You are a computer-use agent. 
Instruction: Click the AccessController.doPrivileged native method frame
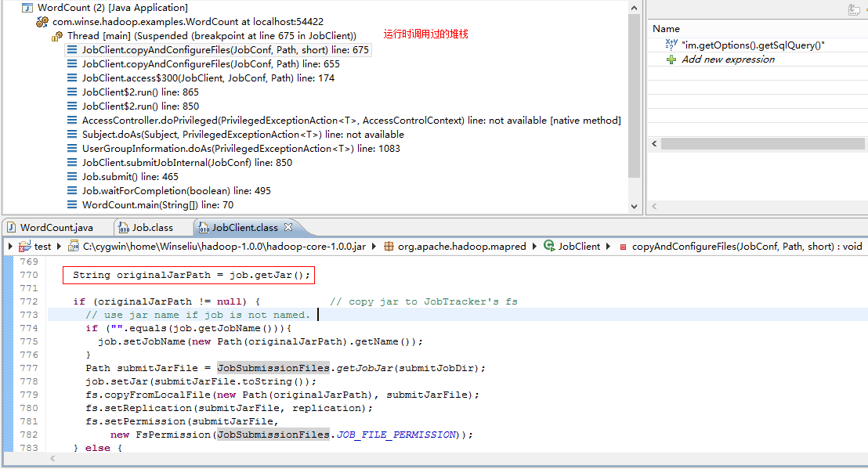352,121
